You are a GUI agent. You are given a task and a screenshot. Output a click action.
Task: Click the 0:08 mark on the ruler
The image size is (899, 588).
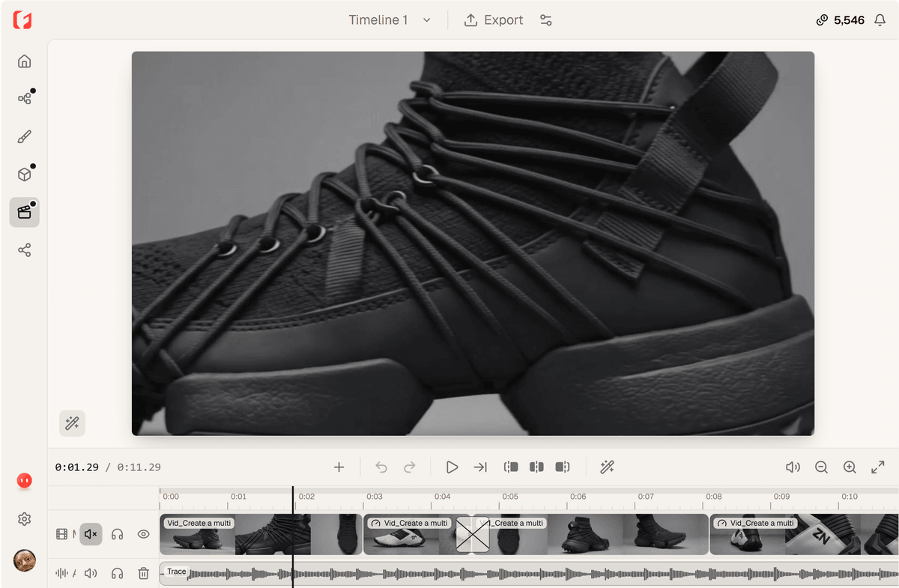pyautogui.click(x=713, y=497)
